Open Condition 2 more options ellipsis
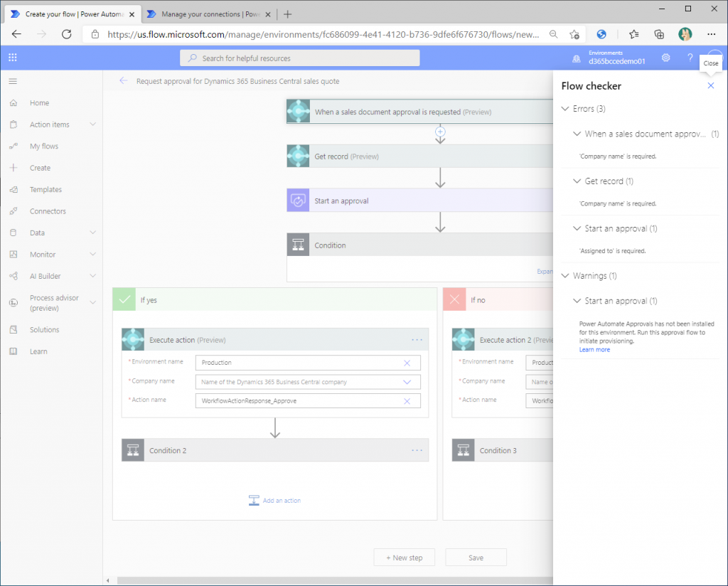This screenshot has width=728, height=586. 417,450
